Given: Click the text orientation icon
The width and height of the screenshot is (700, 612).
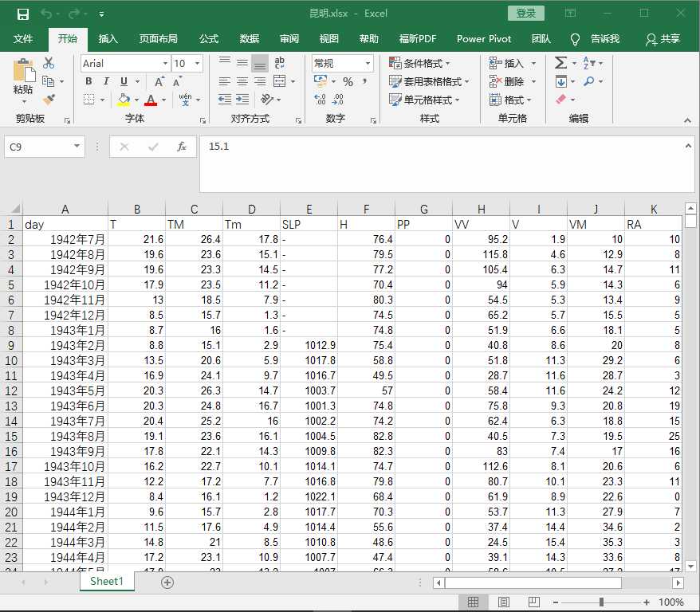Looking at the screenshot, I should pyautogui.click(x=267, y=99).
